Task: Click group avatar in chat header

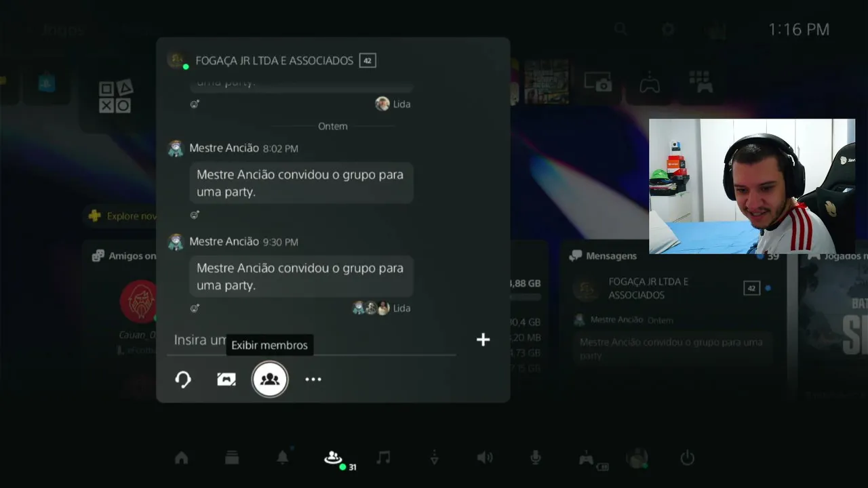Action: 177,60
